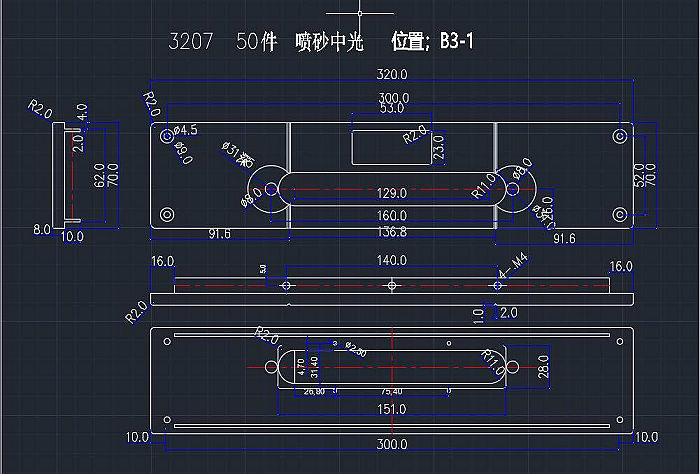Click the center hole in side view
Viewport: 700px width, 474px height.
click(392, 286)
